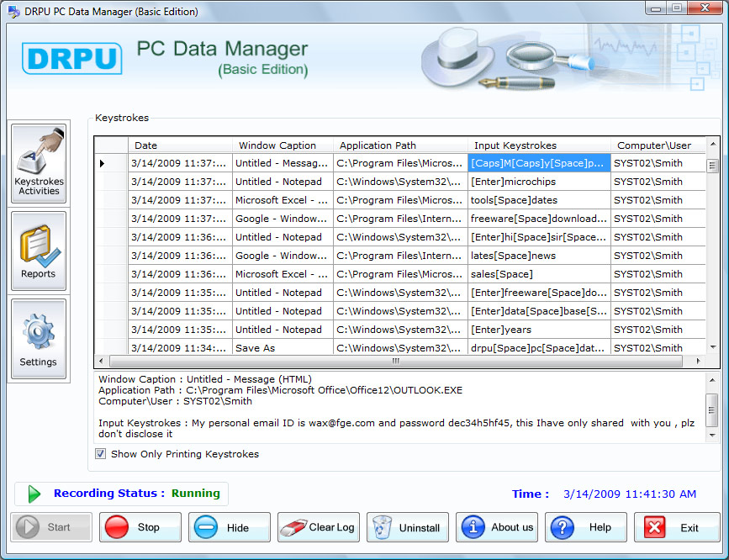Click the red X icon on Exit

click(656, 527)
